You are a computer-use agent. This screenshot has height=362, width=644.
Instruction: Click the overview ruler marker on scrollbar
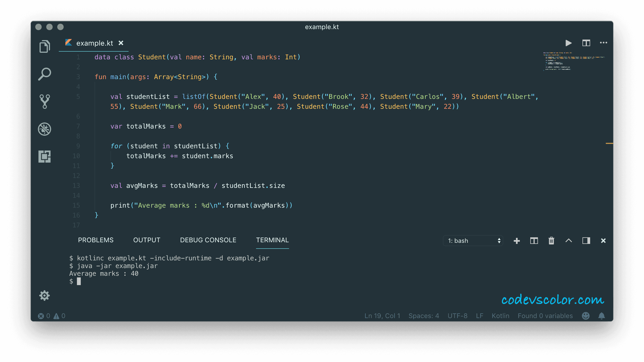pyautogui.click(x=609, y=143)
